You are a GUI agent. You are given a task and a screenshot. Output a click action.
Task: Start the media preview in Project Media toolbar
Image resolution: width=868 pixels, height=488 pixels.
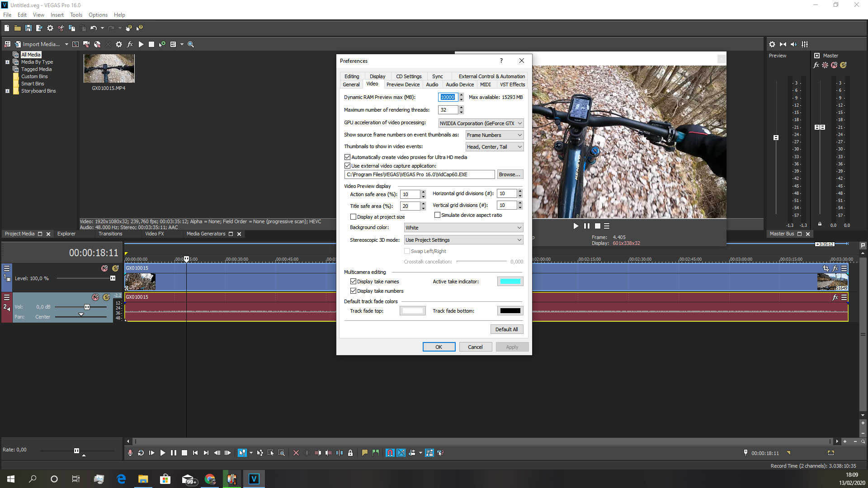pos(141,44)
